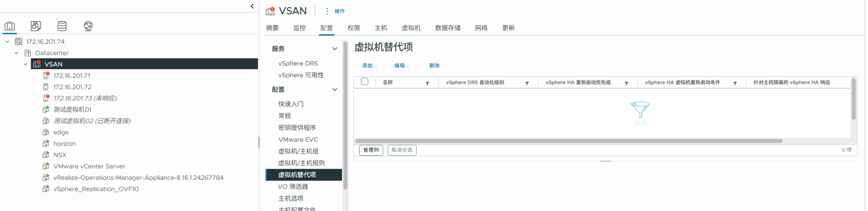The width and height of the screenshot is (868, 211).
Task: Click the host icon for 172.16.201.71
Action: coord(46,75)
